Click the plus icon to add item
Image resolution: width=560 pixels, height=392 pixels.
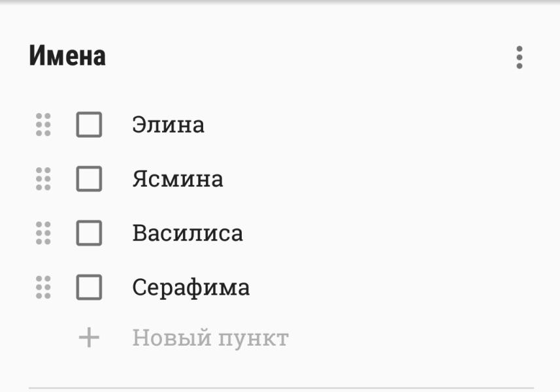(89, 337)
